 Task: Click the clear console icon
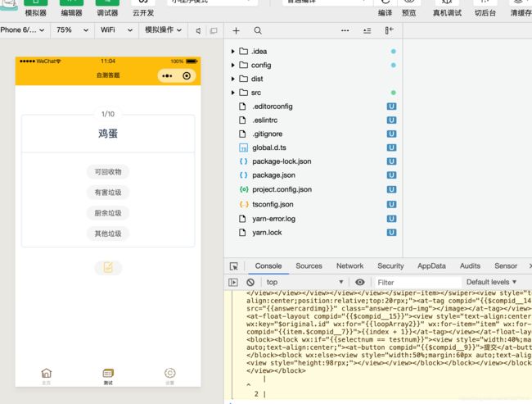coord(250,283)
